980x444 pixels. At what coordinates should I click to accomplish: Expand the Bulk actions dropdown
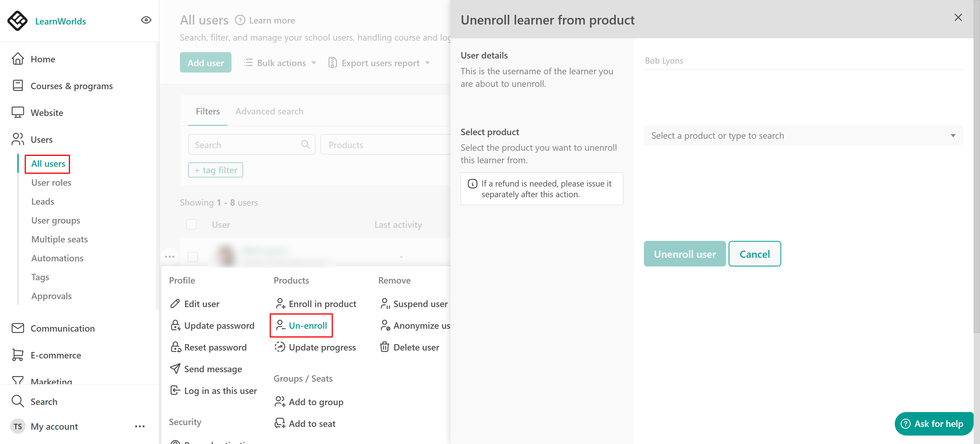coord(280,63)
